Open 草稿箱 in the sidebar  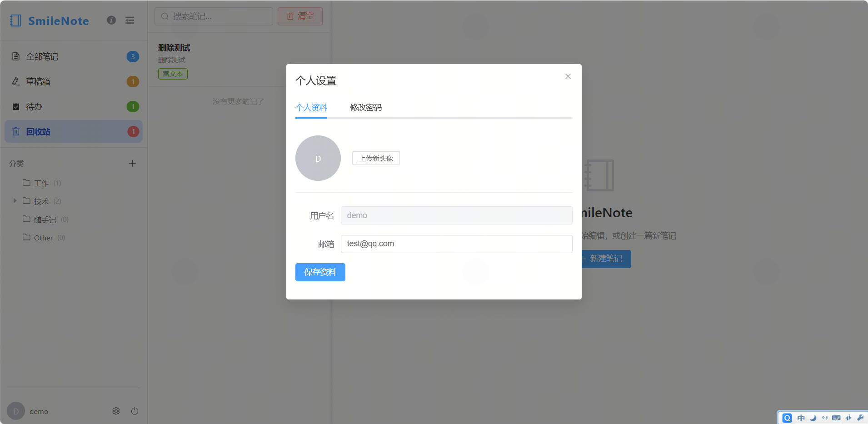[74, 81]
